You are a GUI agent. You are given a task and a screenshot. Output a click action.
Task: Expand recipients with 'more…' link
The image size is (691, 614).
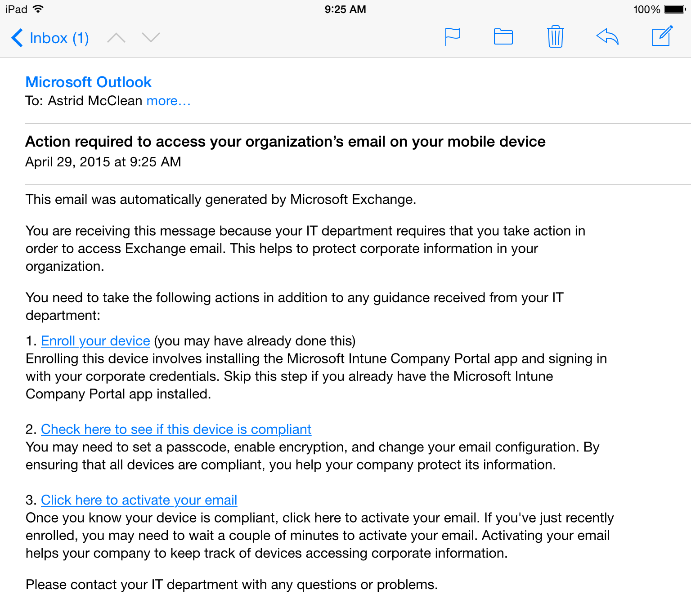(168, 101)
